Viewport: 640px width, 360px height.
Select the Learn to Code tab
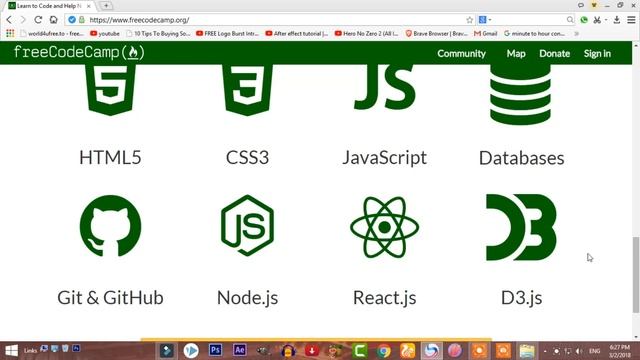(49, 6)
